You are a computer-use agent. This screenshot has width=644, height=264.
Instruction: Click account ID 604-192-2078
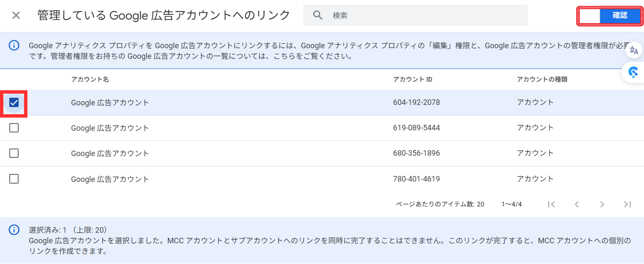[x=417, y=102]
